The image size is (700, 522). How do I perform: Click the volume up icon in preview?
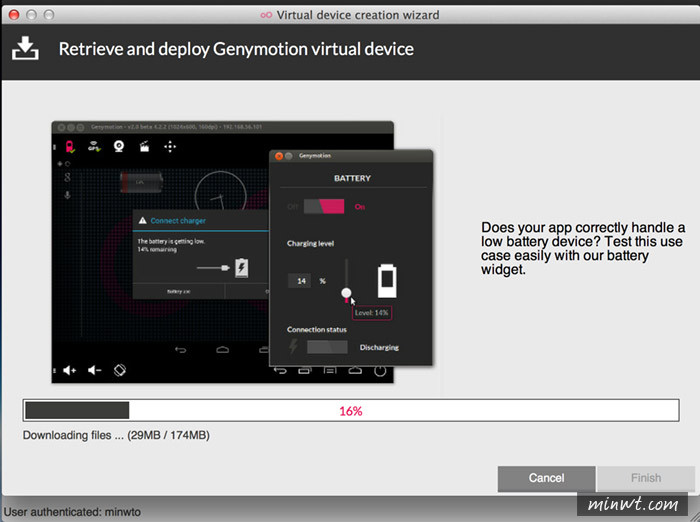(x=69, y=370)
